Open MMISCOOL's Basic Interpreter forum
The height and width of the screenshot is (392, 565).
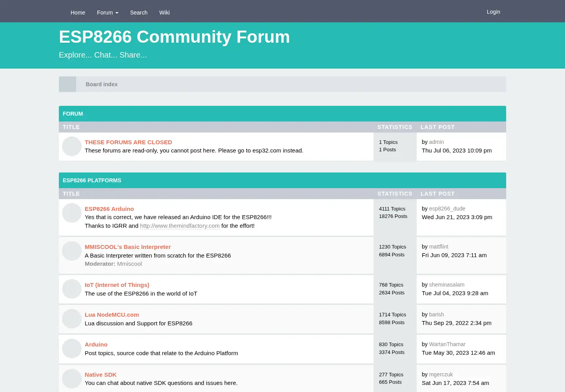click(128, 247)
